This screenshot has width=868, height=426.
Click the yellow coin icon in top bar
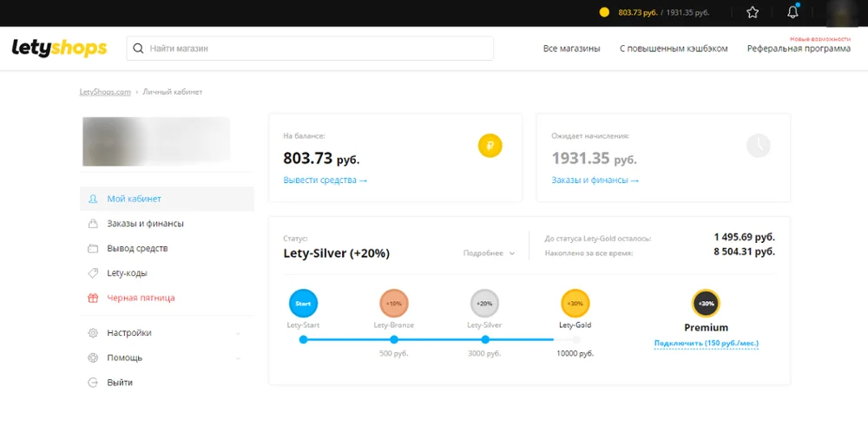click(x=604, y=12)
